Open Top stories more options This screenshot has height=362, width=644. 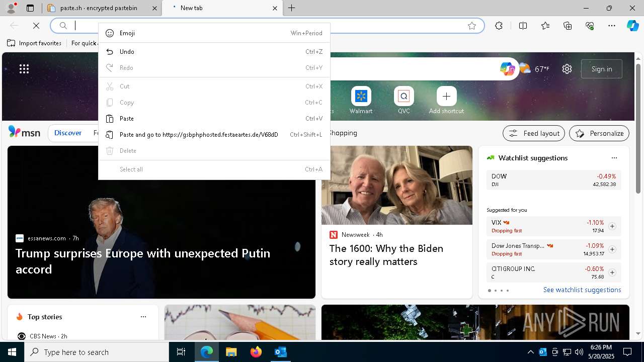tap(143, 317)
